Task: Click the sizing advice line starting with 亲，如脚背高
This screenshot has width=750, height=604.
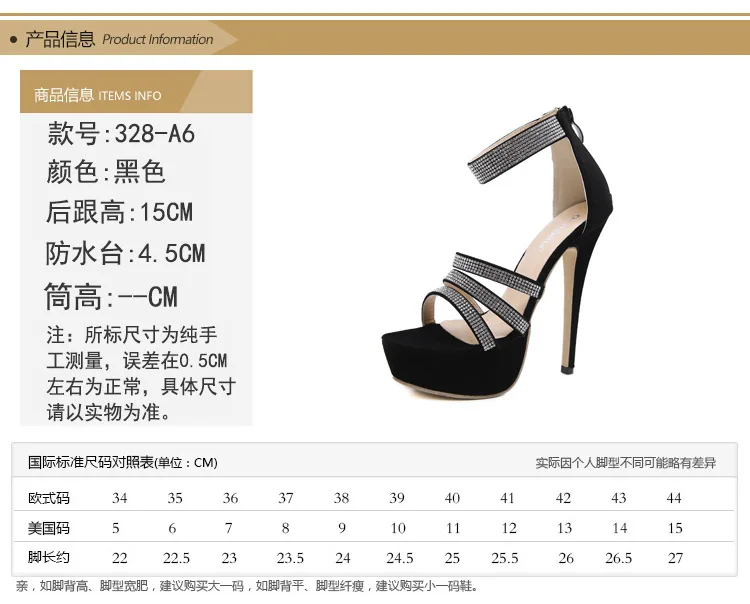Action: pos(247,586)
